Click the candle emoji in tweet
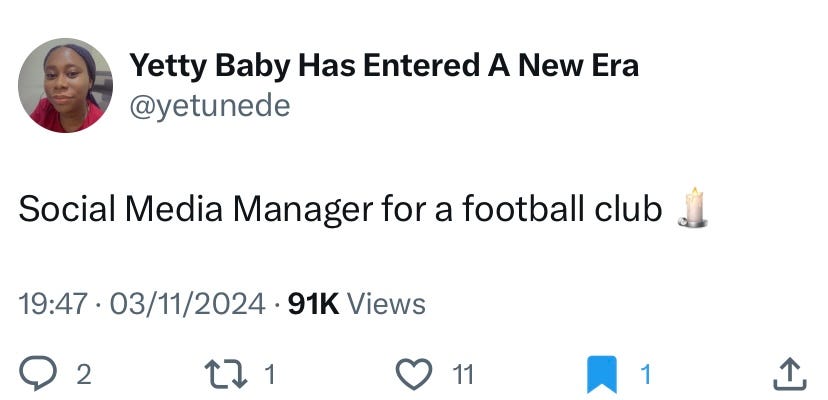Screen dimensions: 828x400 693,208
